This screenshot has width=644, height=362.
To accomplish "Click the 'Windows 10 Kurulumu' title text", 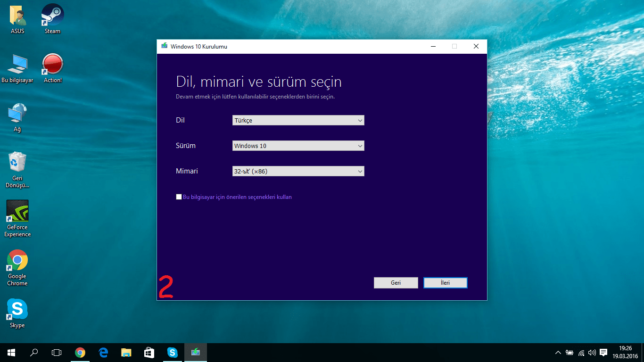I will pyautogui.click(x=199, y=47).
